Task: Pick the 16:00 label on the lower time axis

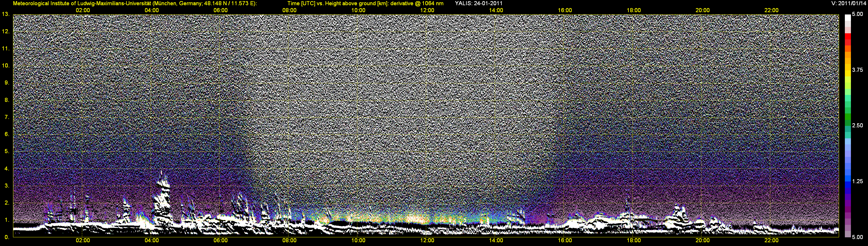Action: 565,241
